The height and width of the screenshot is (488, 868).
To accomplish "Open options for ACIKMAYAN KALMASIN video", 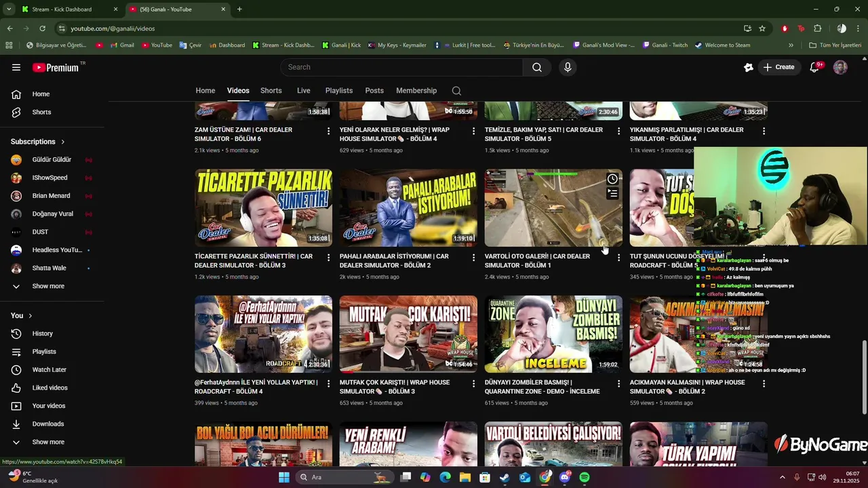I will [764, 384].
